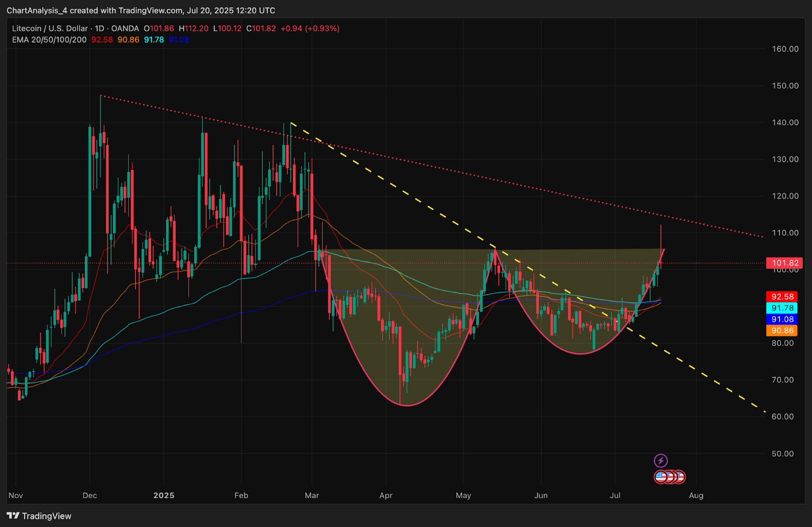
Task: Click the 2025 label on time axis
Action: (164, 496)
